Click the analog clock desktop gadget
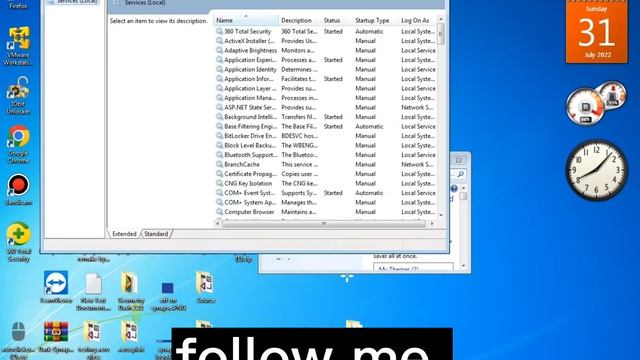Image resolution: width=640 pixels, height=360 pixels. click(596, 170)
